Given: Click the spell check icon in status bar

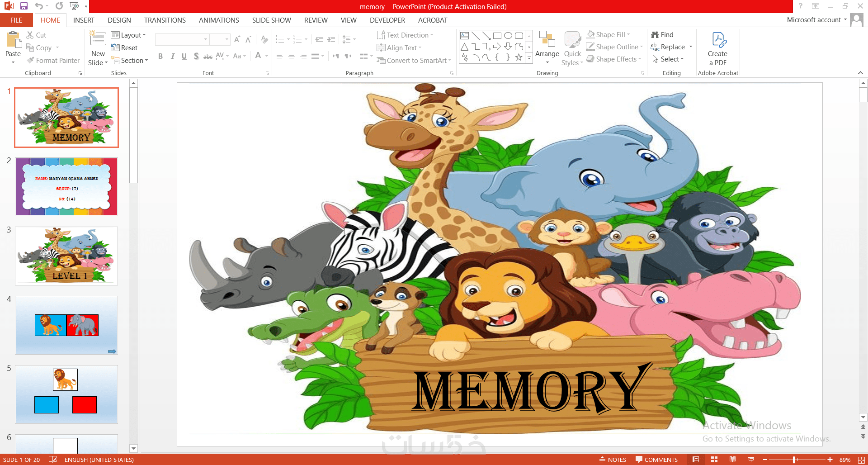Looking at the screenshot, I should click(52, 460).
